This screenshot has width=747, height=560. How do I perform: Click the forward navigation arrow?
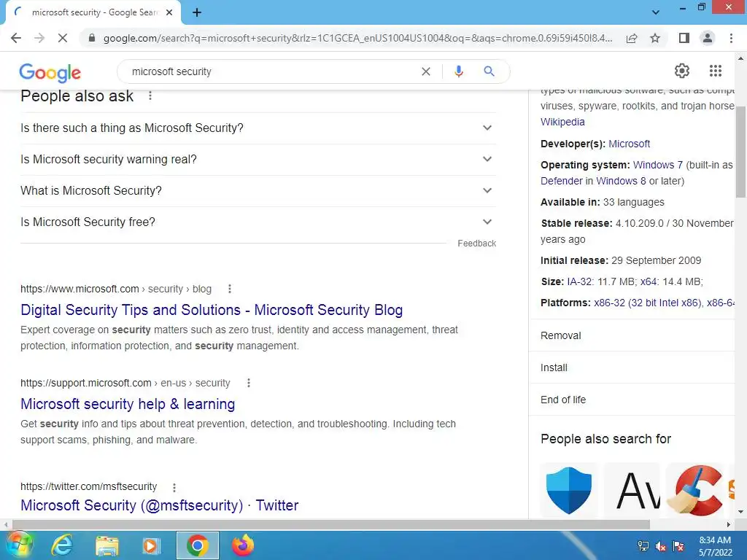pos(39,38)
